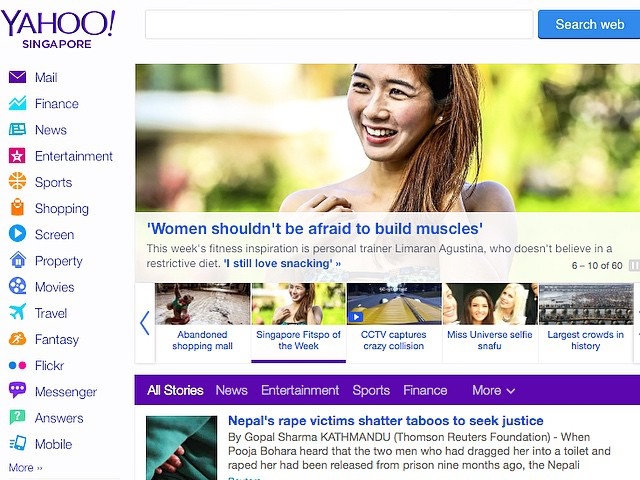Open the Shopping link in sidebar
Screen dimensions: 640x480
coord(62,209)
